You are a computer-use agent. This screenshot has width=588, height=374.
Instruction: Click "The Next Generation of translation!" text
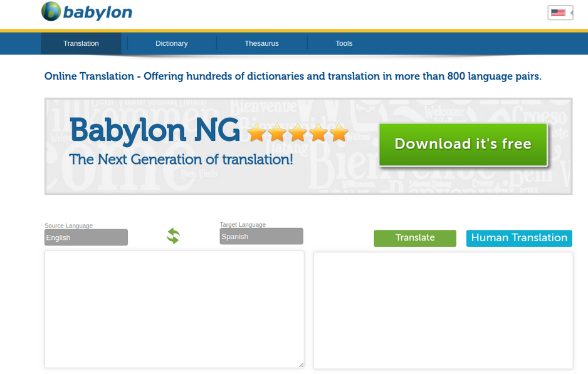coord(181,160)
